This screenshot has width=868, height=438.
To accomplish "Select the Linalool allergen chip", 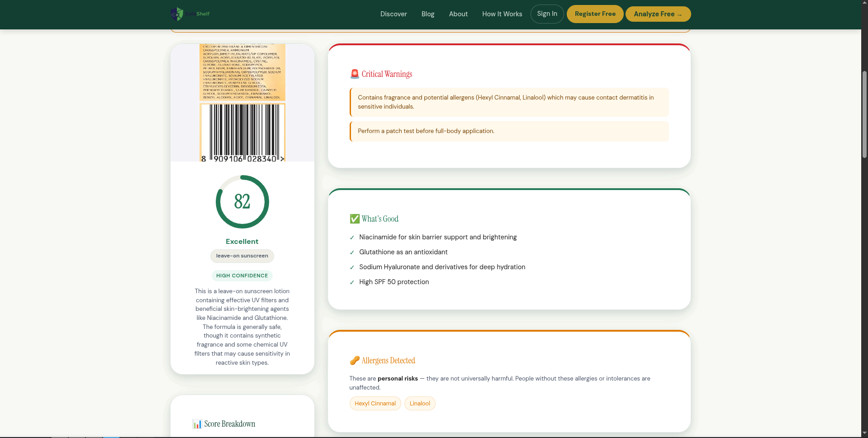I will [420, 404].
